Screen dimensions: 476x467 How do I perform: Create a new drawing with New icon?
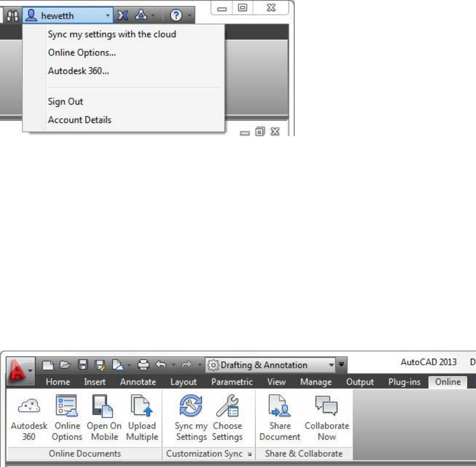(x=48, y=365)
